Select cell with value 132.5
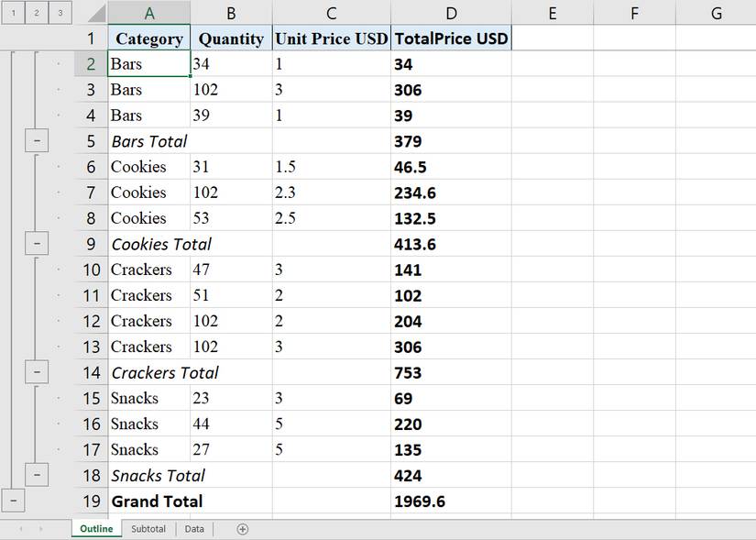Viewport: 756px width, 540px height. 451,217
